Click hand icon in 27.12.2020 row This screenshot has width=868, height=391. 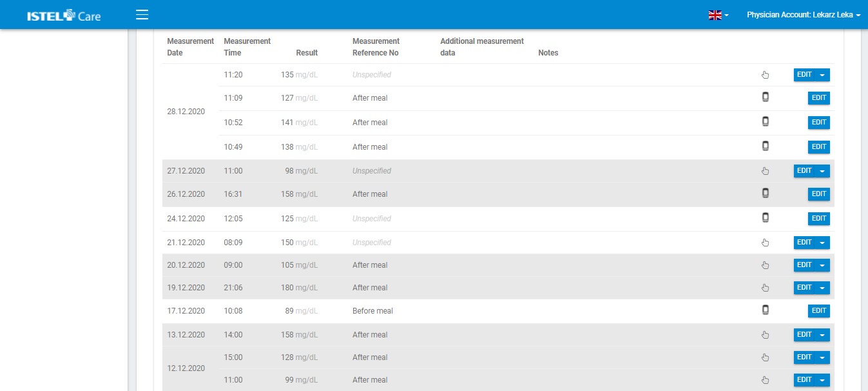[766, 171]
